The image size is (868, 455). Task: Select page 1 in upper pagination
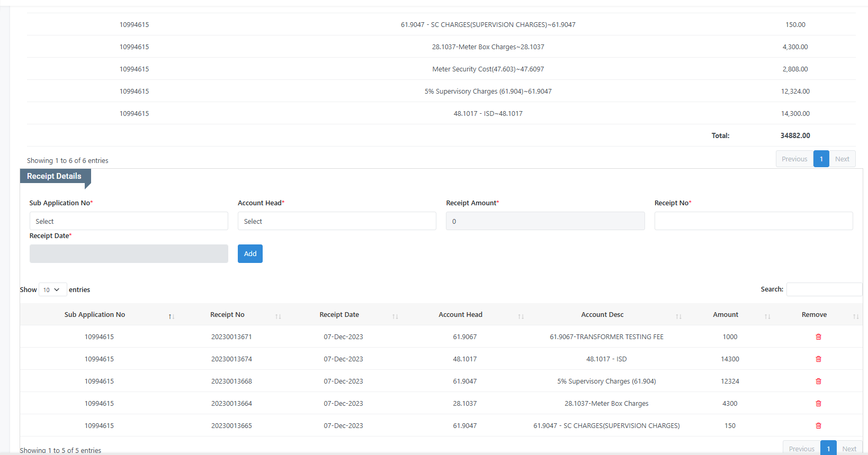(x=821, y=159)
